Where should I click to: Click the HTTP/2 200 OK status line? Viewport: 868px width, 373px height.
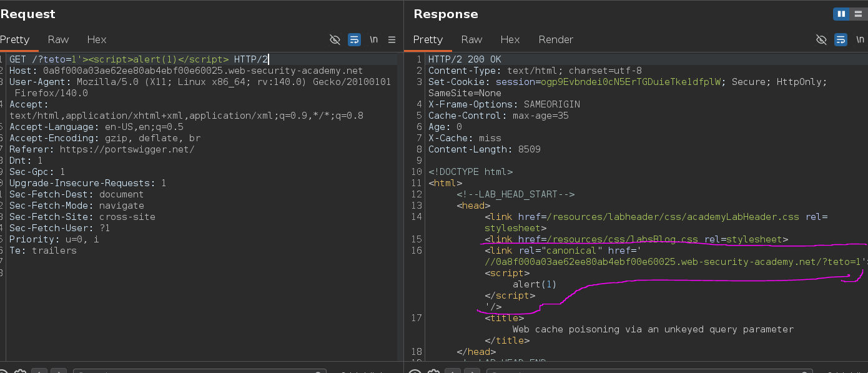[465, 59]
